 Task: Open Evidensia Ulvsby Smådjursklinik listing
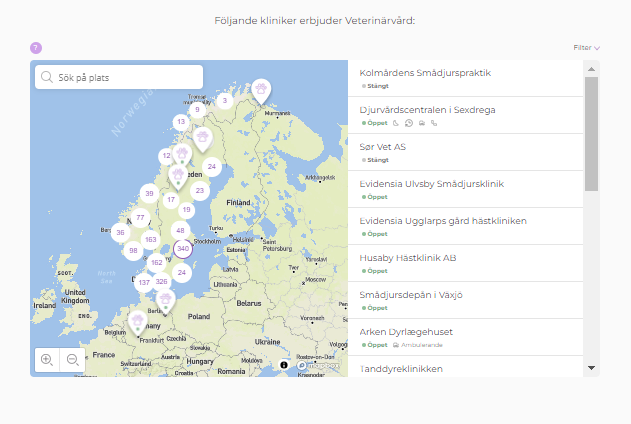431,184
